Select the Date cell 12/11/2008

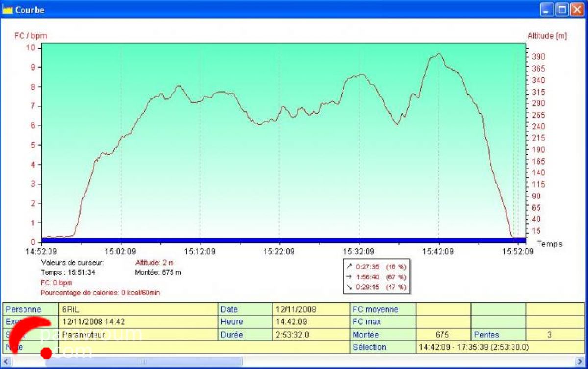click(310, 309)
